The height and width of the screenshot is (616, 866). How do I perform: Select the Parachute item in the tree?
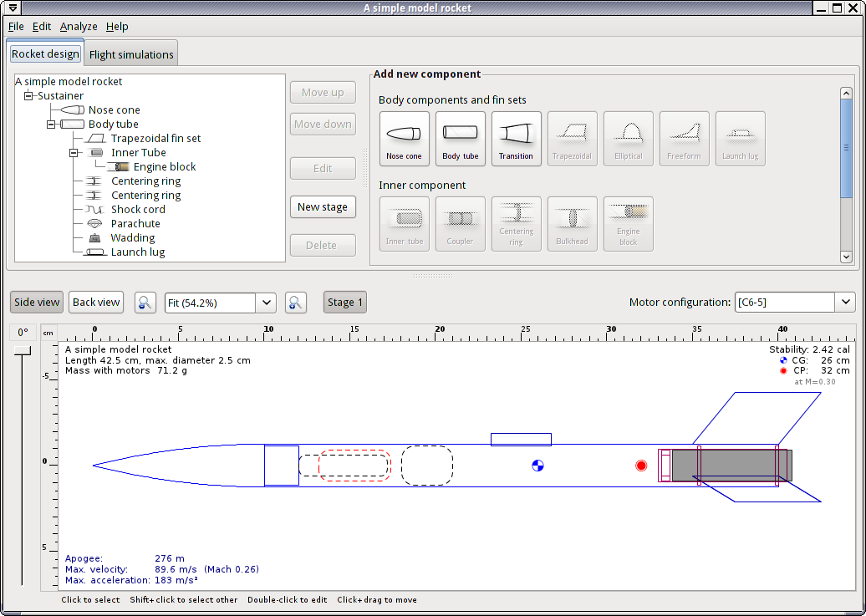pos(135,224)
